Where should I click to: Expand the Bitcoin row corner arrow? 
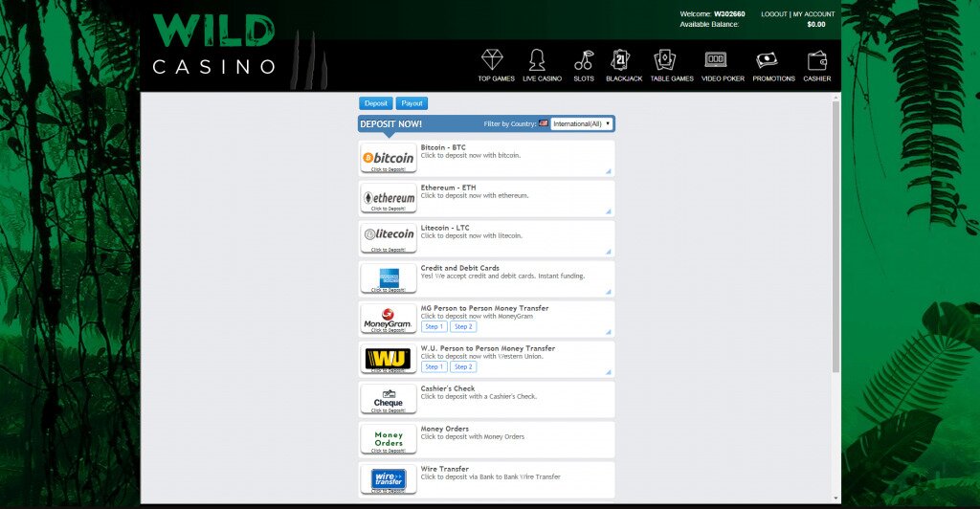pyautogui.click(x=608, y=171)
